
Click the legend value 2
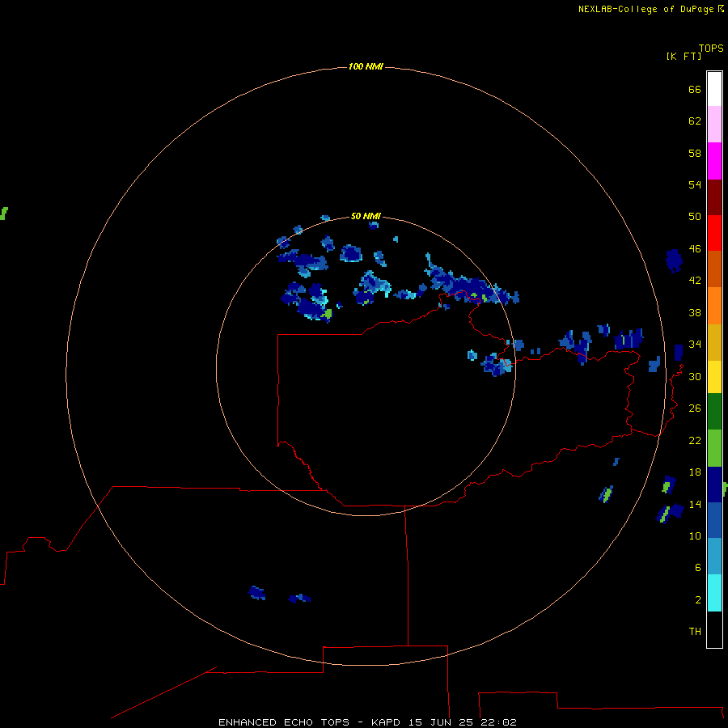[x=698, y=599]
